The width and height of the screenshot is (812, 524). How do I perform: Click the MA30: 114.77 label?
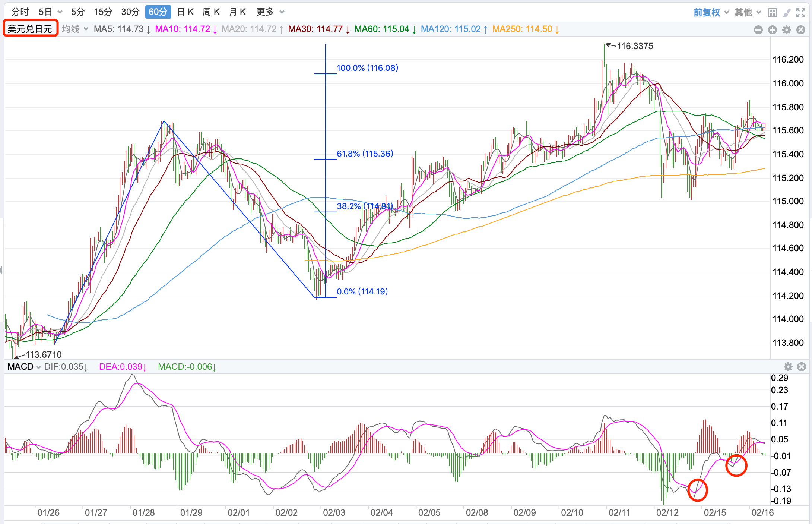point(319,29)
